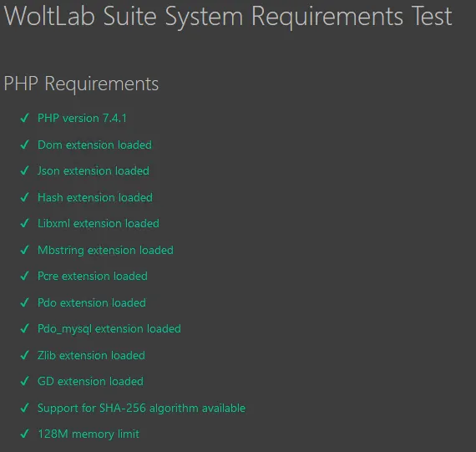Select the checkmark next to Zlib extension loaded
The width and height of the screenshot is (476, 452).
(24, 355)
